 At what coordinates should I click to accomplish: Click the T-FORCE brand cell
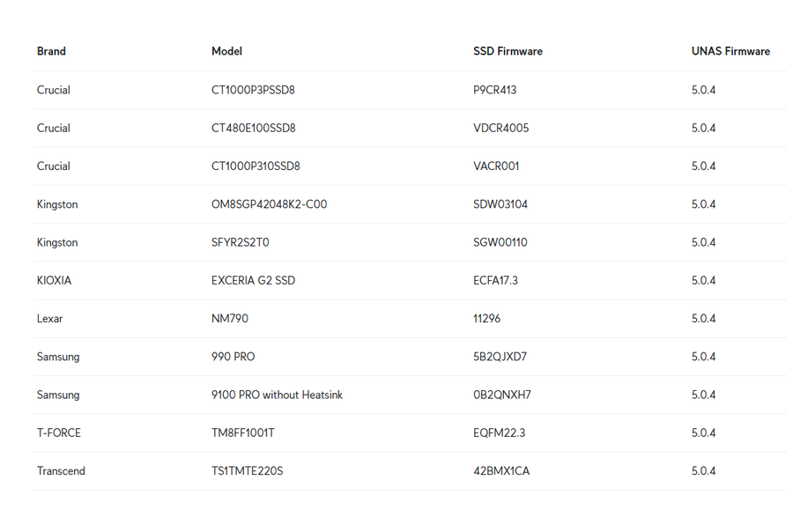[x=59, y=432]
